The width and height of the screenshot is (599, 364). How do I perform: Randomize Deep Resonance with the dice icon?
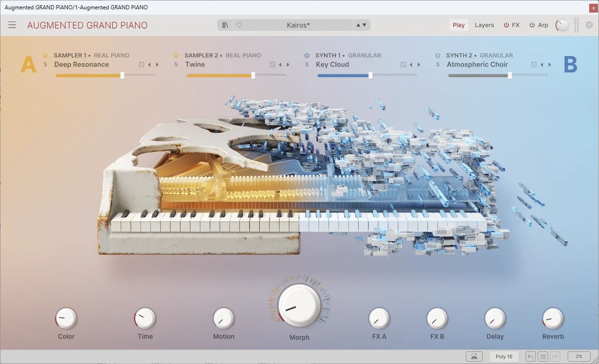[x=142, y=64]
